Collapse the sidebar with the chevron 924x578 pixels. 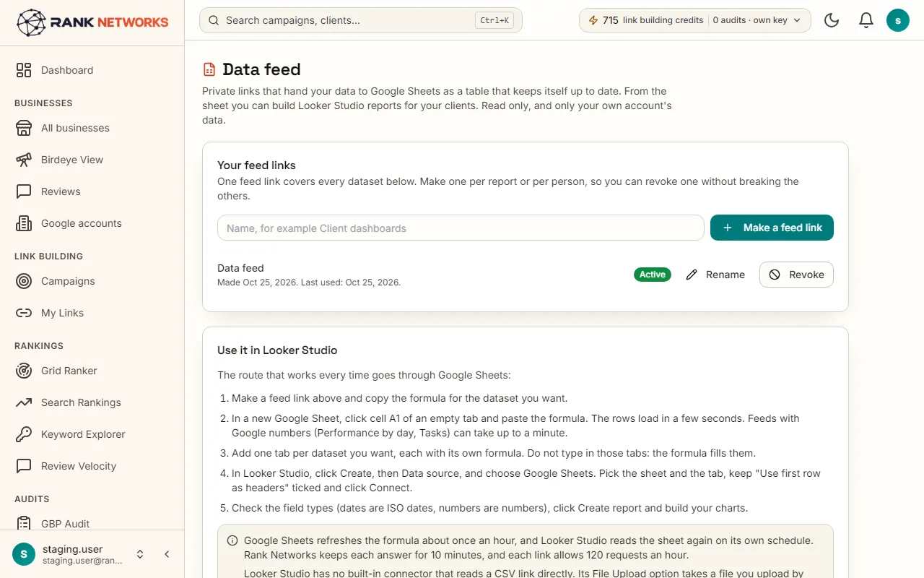167,554
